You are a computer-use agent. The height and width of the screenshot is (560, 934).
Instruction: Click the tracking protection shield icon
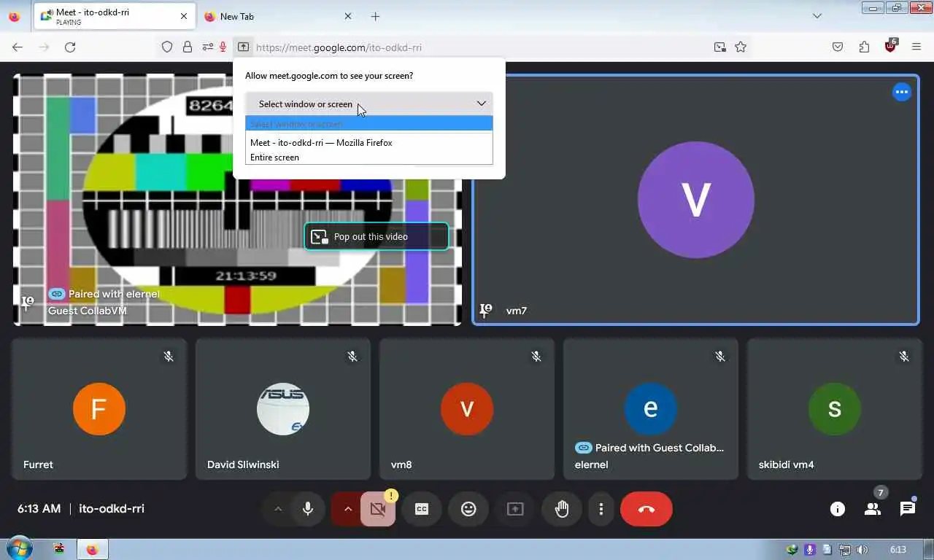(167, 47)
